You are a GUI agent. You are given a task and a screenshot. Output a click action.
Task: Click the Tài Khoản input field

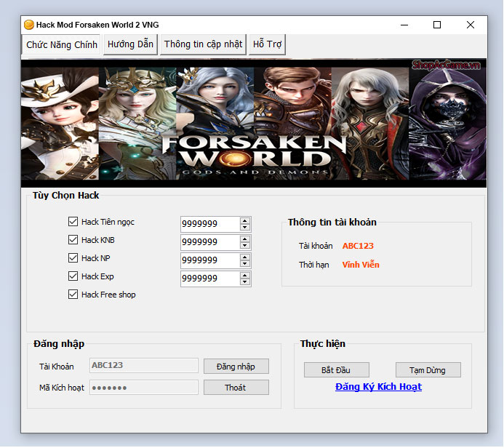pyautogui.click(x=144, y=365)
